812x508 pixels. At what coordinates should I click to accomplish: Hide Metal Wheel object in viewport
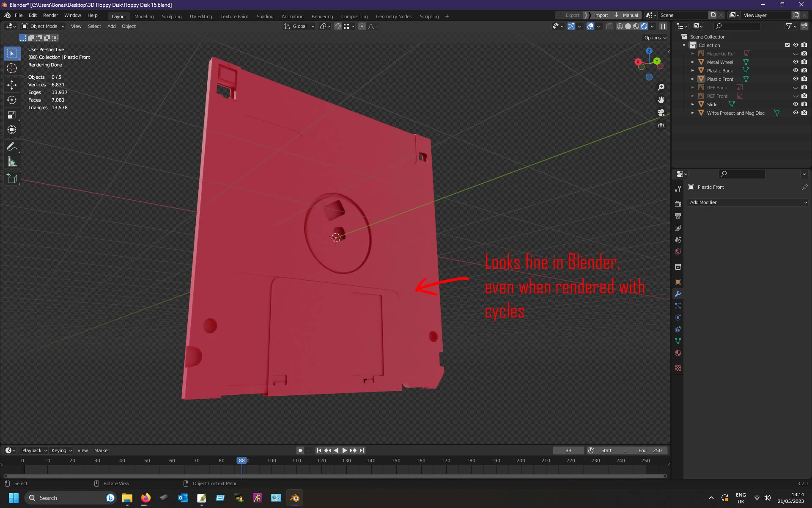[x=796, y=62]
